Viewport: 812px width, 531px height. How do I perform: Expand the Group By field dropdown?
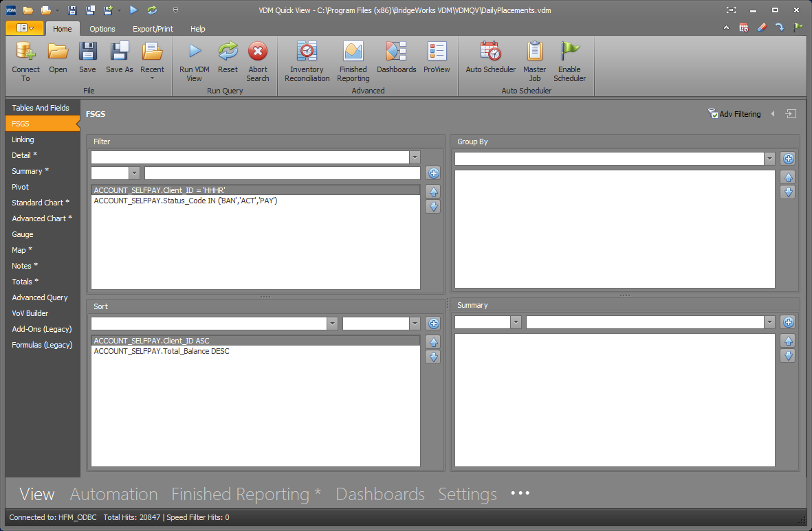tap(769, 159)
